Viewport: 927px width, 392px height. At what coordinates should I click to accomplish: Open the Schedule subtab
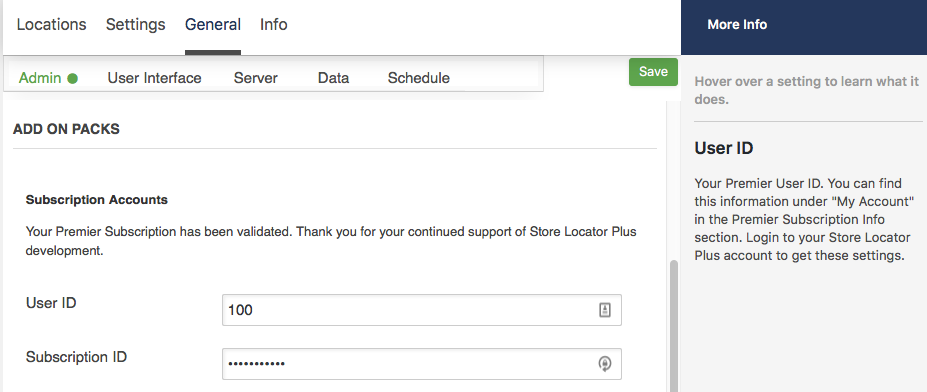coord(419,78)
